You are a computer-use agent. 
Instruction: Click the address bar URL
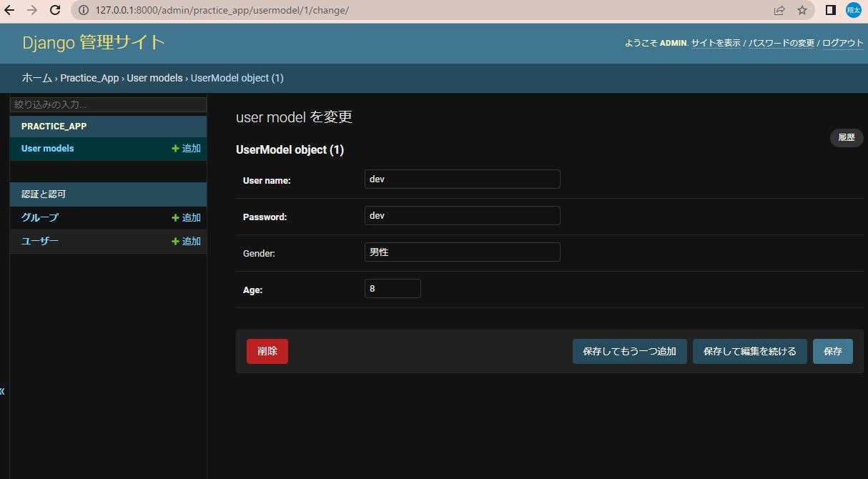click(222, 11)
